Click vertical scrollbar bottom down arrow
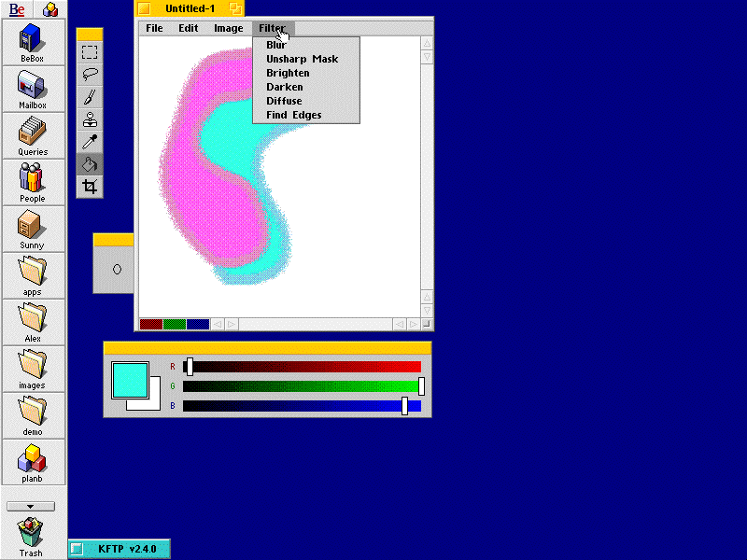 [427, 311]
